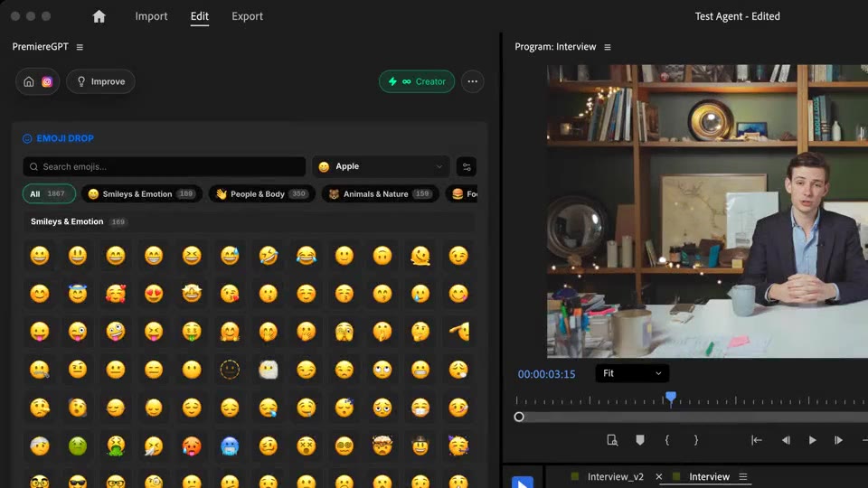Close the Interview_v2 timeline tab
This screenshot has height=488, width=868.
coord(659,476)
